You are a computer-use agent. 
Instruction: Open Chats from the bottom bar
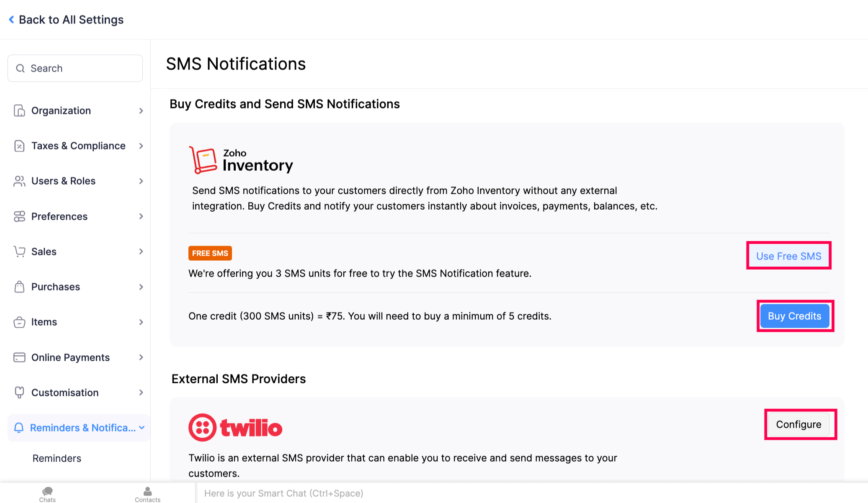tap(47, 494)
